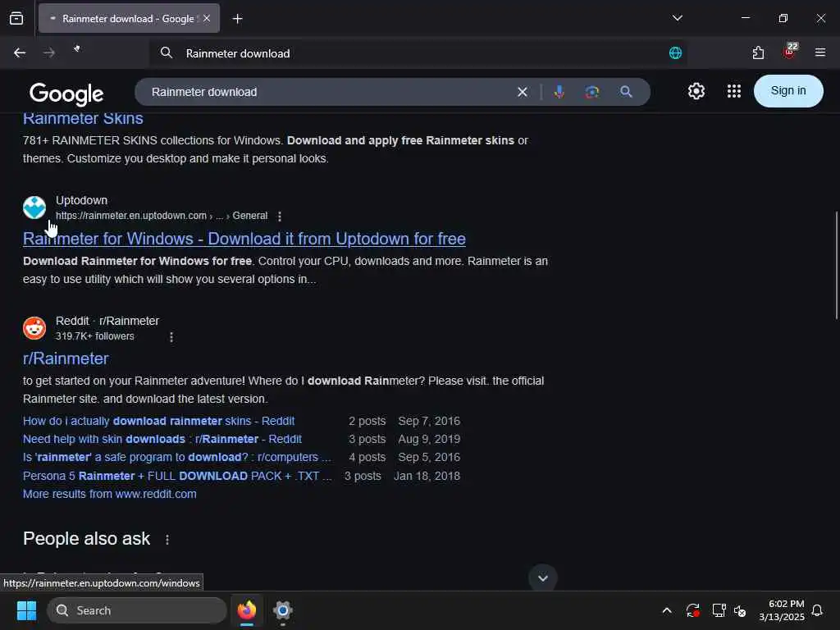Go back to the previous page

[x=20, y=52]
